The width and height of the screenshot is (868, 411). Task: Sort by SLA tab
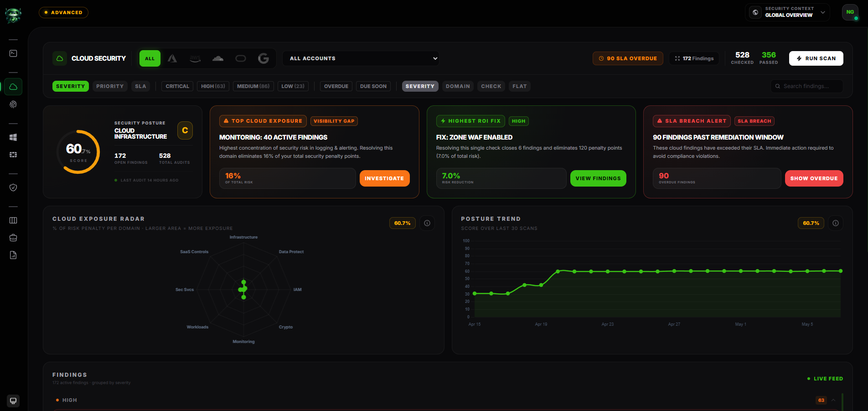(x=140, y=86)
